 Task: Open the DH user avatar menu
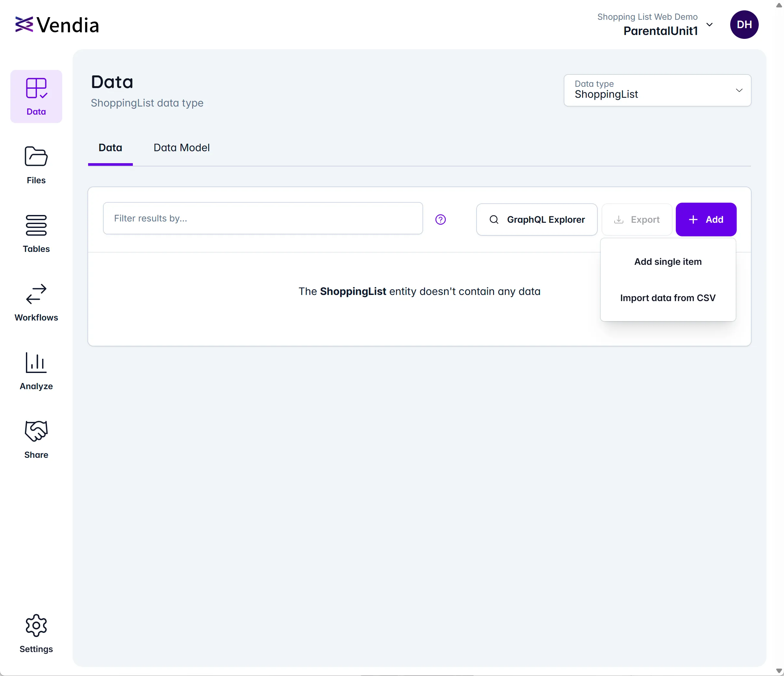pos(744,25)
